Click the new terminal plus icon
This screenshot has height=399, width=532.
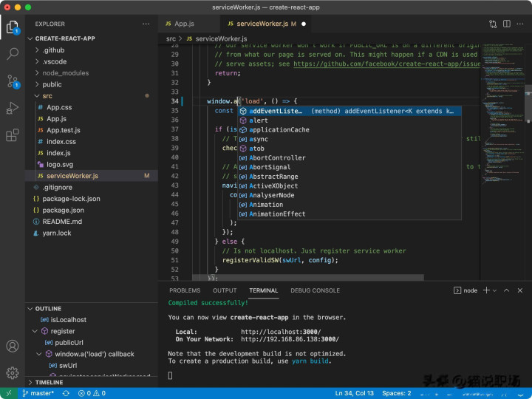[x=487, y=290]
